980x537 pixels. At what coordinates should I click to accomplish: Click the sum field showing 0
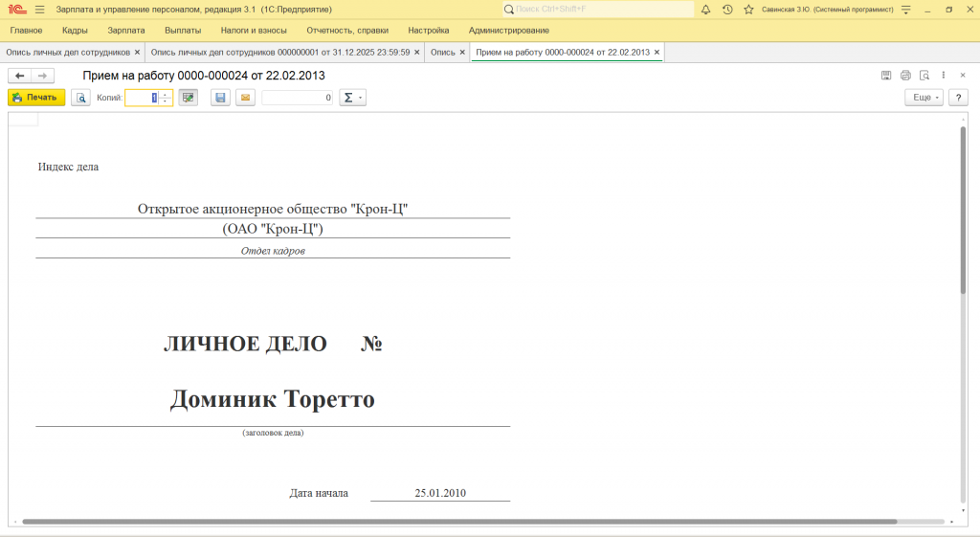(x=298, y=98)
